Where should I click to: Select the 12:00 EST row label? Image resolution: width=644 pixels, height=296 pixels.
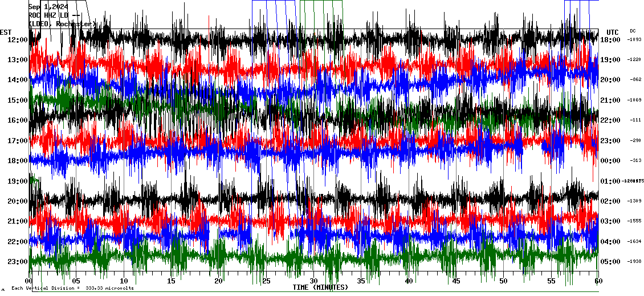coord(18,40)
